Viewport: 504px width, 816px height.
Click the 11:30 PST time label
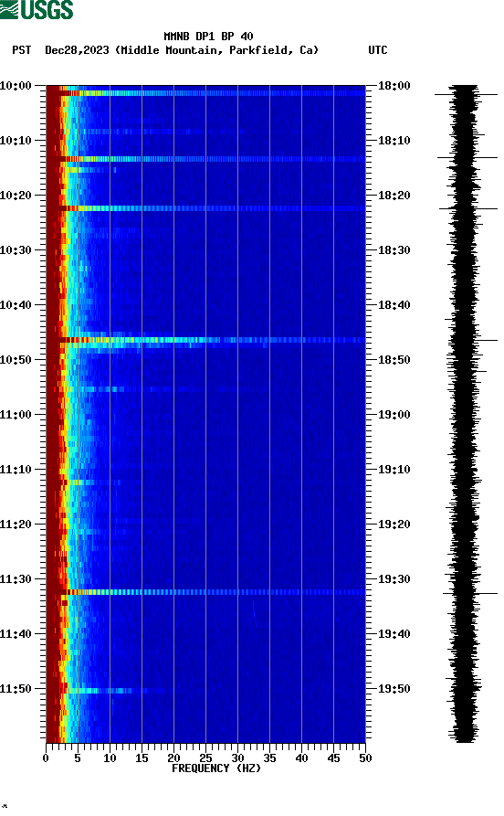coord(16,579)
